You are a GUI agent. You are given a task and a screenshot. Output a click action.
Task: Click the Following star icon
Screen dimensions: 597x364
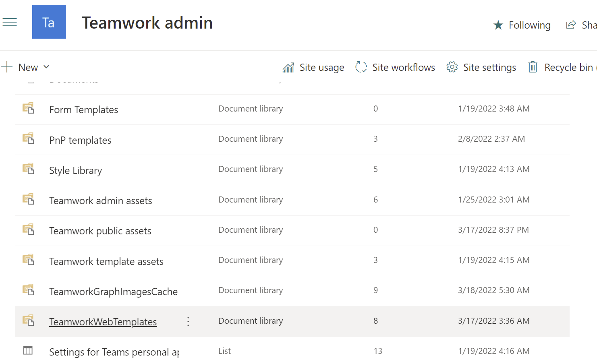pos(498,25)
